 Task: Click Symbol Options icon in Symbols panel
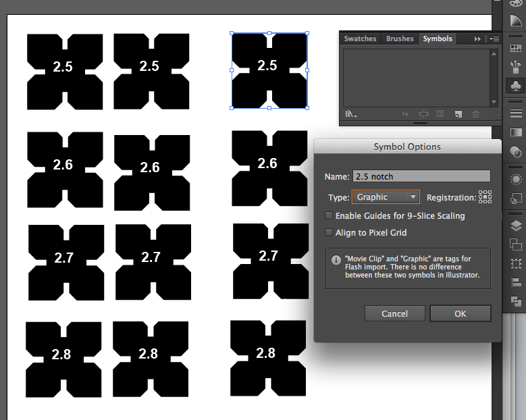point(440,114)
